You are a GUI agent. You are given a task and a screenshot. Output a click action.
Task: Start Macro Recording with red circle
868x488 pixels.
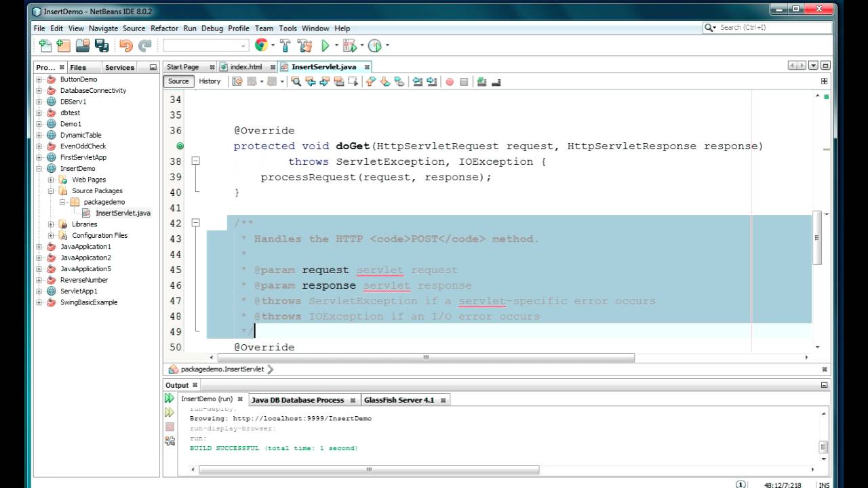tap(450, 82)
